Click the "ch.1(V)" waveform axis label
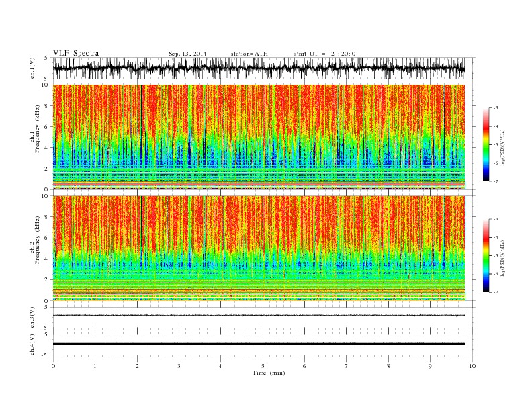 pyautogui.click(x=32, y=68)
